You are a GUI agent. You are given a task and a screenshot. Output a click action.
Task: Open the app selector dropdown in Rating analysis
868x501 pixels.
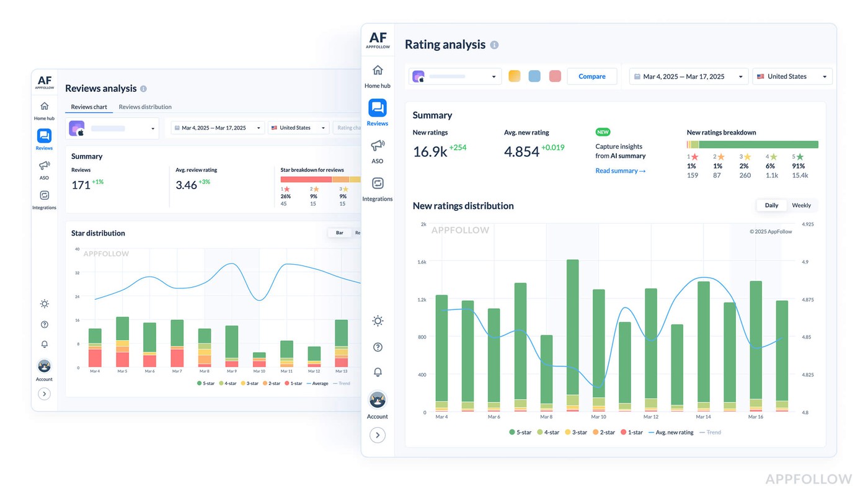[x=455, y=76]
